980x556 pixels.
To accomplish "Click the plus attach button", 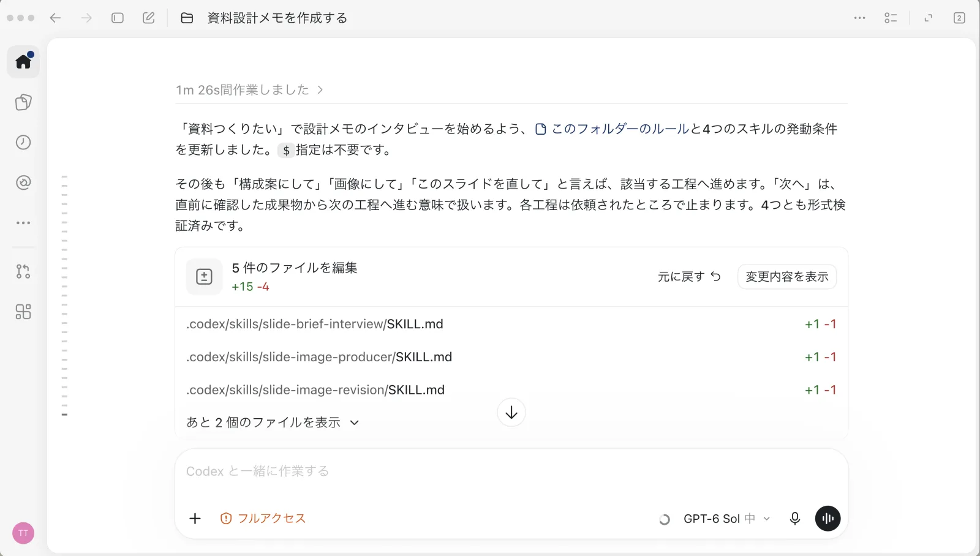I will point(195,519).
